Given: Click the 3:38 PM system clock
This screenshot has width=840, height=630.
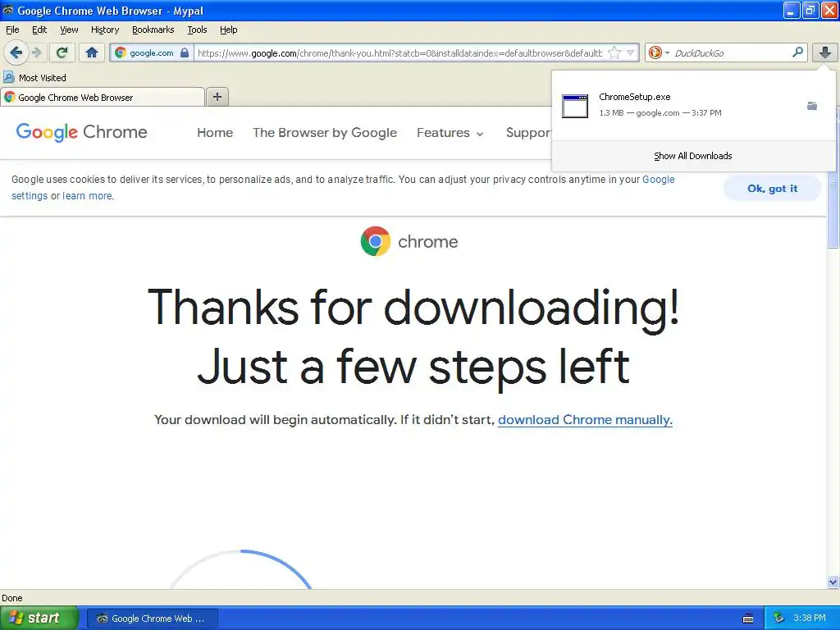Looking at the screenshot, I should pos(810,619).
